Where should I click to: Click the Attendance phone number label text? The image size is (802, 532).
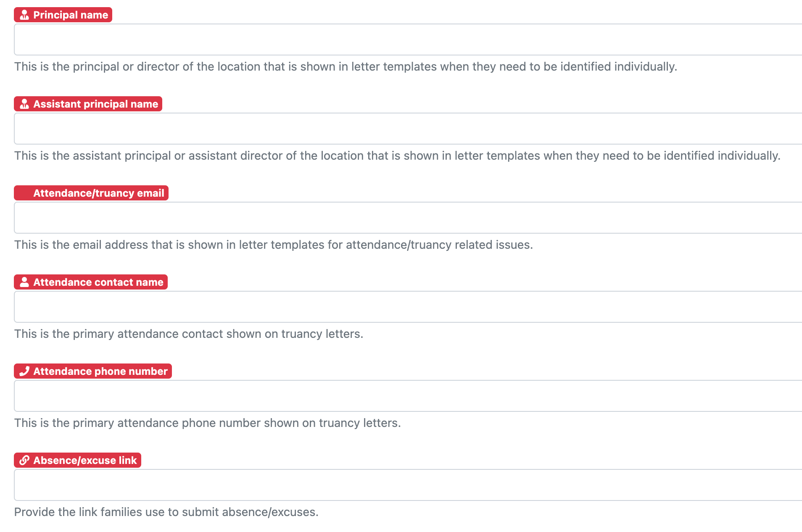click(x=100, y=371)
